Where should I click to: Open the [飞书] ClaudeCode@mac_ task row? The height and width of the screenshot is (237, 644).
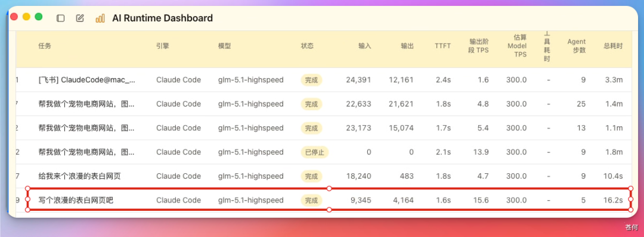[x=324, y=80]
